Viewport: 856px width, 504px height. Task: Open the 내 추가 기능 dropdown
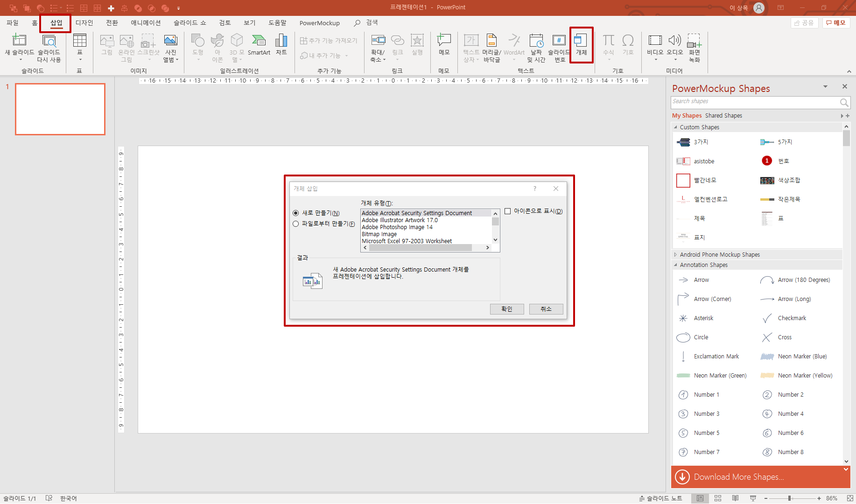pyautogui.click(x=347, y=56)
